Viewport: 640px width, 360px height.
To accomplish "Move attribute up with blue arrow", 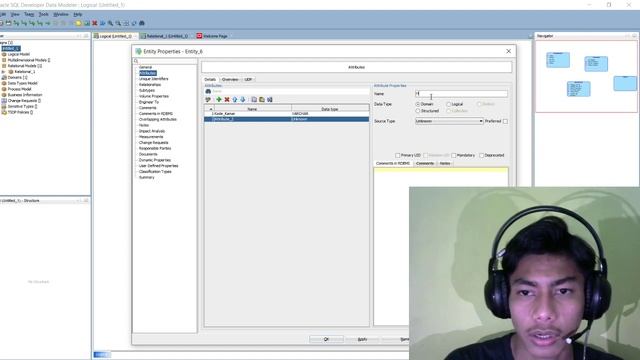I will point(235,100).
